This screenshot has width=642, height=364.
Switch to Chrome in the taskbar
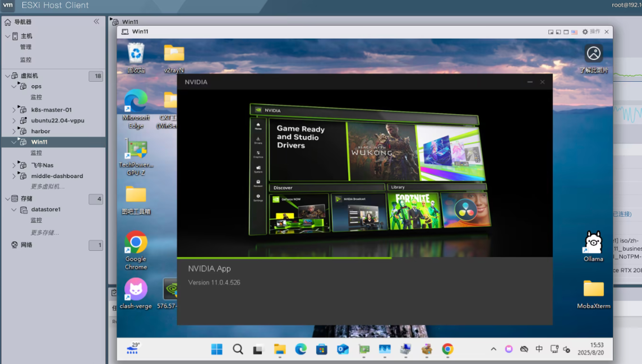[x=447, y=349]
